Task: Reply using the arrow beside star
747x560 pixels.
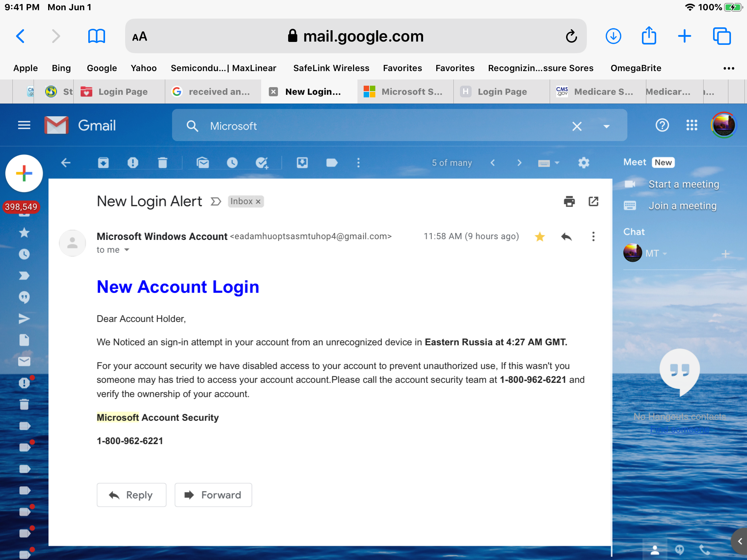Action: (x=566, y=237)
